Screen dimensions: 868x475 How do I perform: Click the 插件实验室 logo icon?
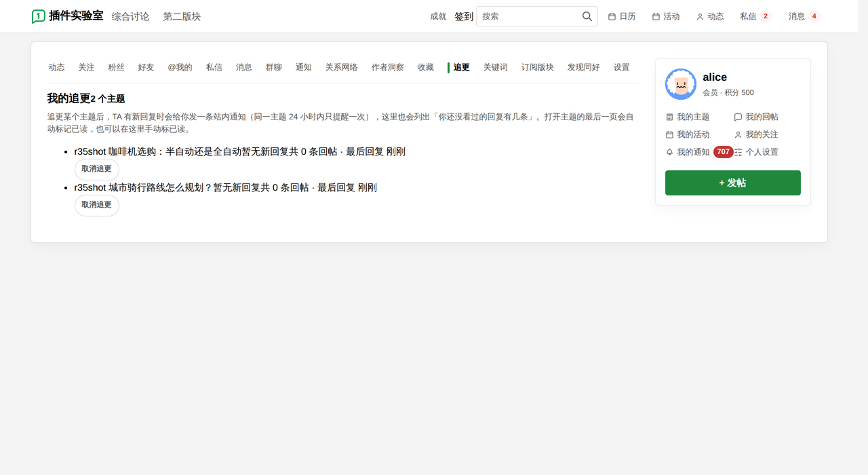pos(39,16)
